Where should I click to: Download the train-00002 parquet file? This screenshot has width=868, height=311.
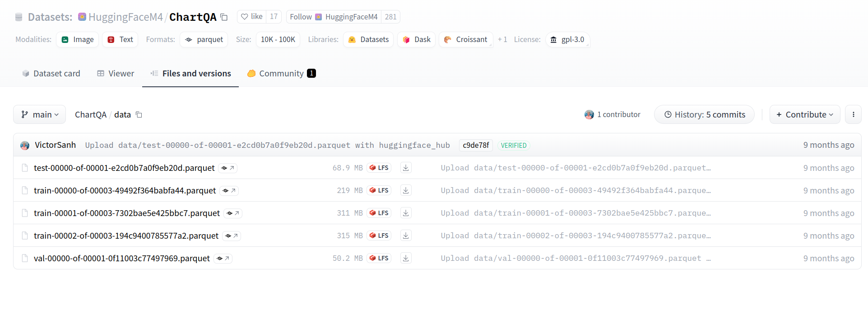pyautogui.click(x=406, y=236)
